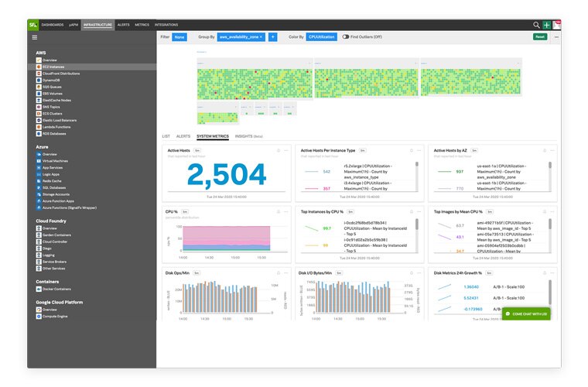This screenshot has height=387, width=588.
Task: Switch to the ALERTS tab in top navigation
Action: 123,25
